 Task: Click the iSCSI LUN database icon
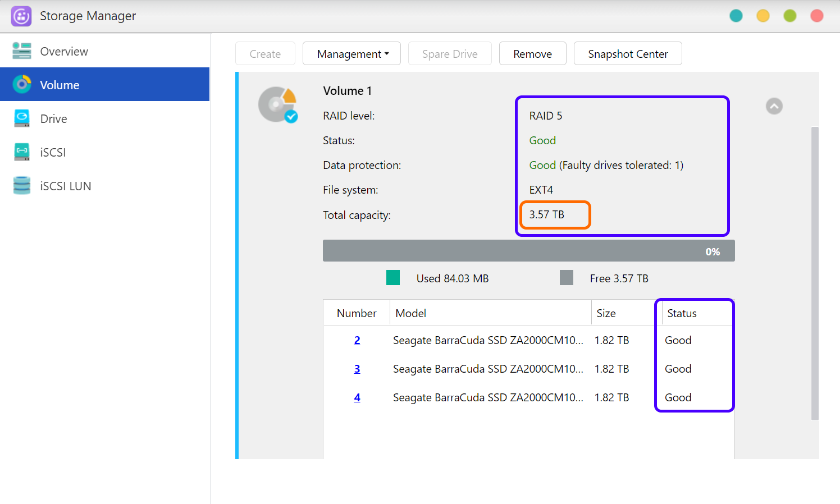click(22, 186)
